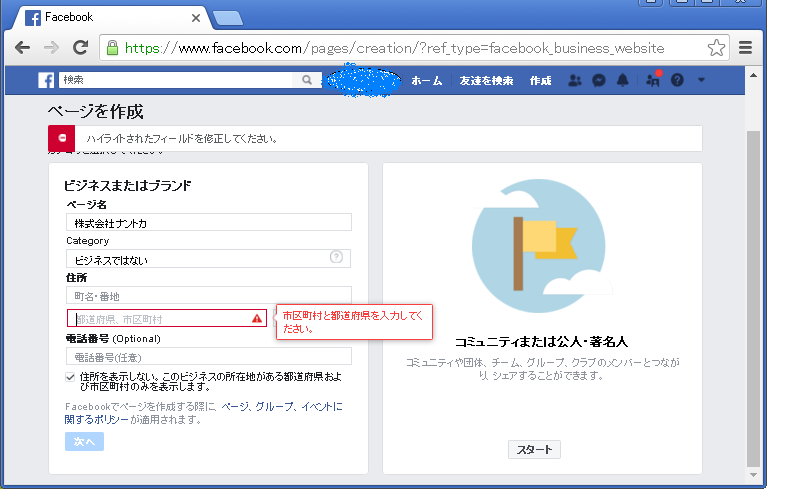
Task: Click the search magnifier icon
Action: coord(307,80)
